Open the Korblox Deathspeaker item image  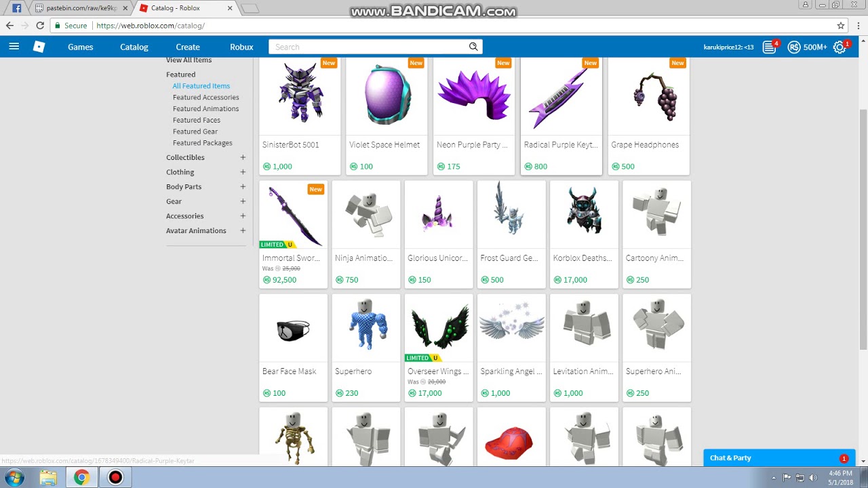point(584,214)
